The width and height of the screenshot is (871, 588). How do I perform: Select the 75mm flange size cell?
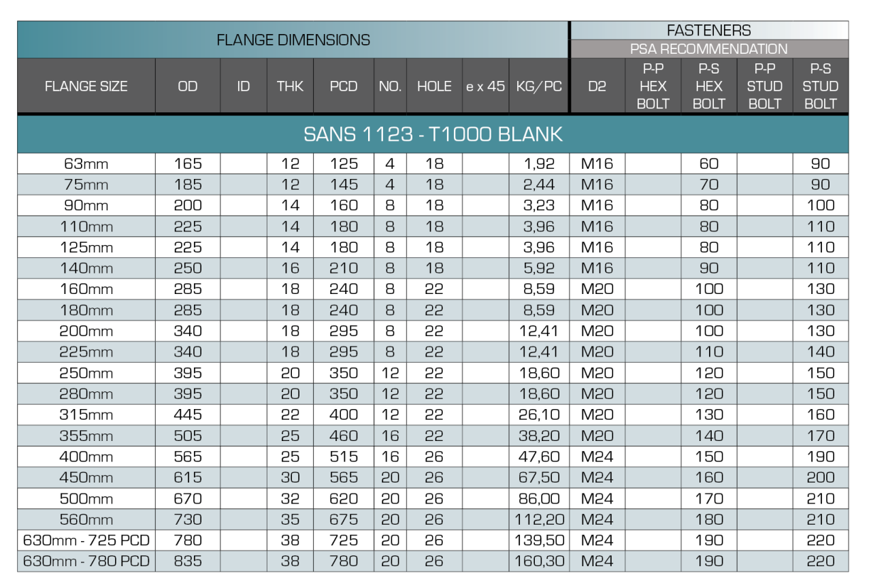pyautogui.click(x=86, y=184)
